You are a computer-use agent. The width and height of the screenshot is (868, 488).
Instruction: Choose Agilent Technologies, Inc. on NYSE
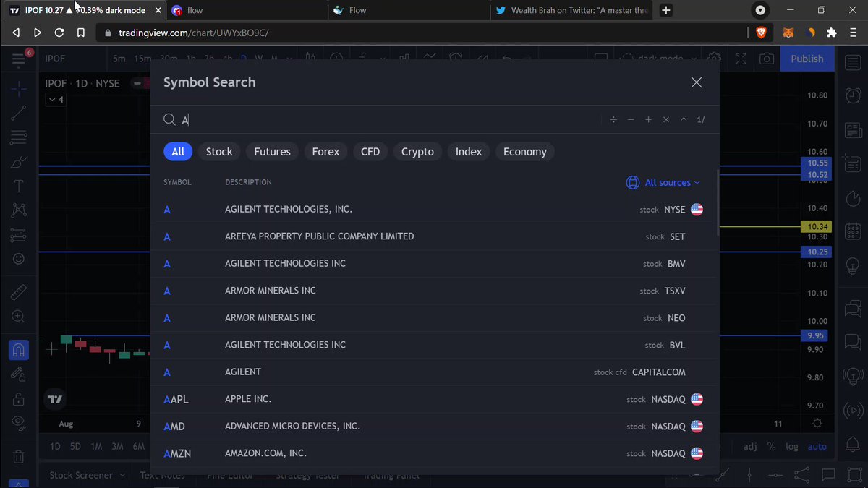pyautogui.click(x=433, y=210)
